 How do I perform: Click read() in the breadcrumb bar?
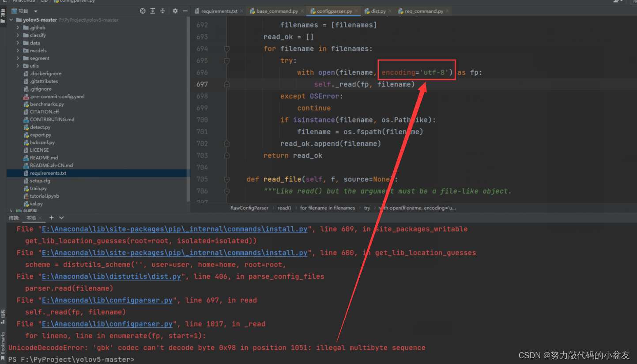coord(284,208)
